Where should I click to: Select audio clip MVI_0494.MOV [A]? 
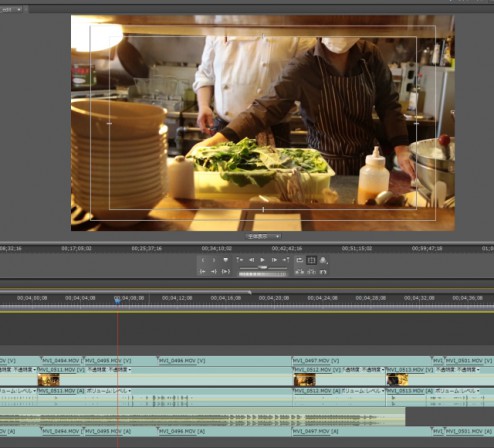pyautogui.click(x=61, y=431)
